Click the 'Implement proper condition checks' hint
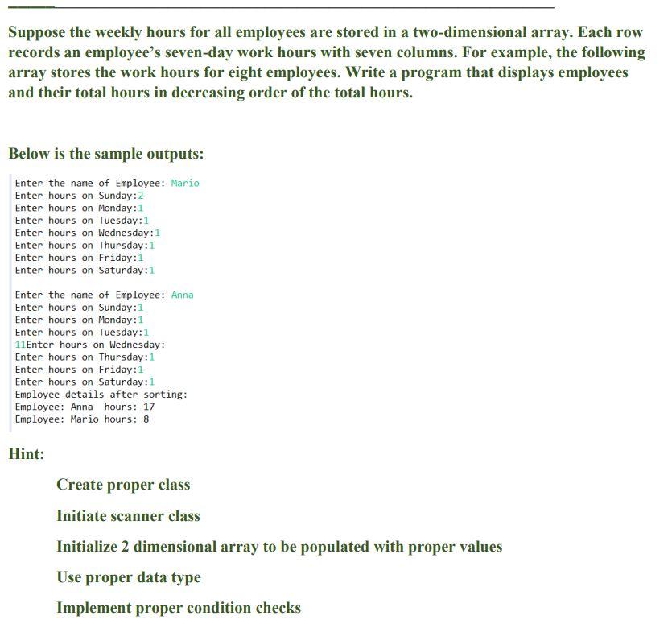672x624 pixels. [179, 608]
